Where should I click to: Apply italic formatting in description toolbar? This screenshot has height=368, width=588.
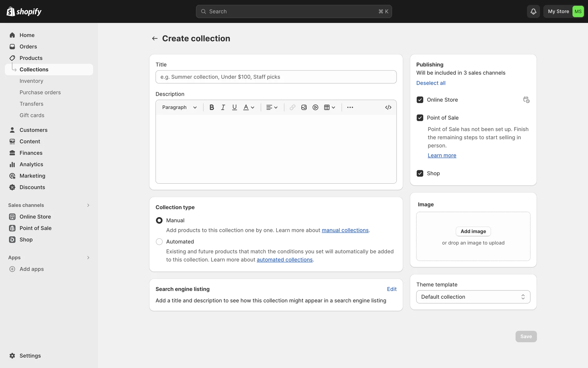(223, 107)
